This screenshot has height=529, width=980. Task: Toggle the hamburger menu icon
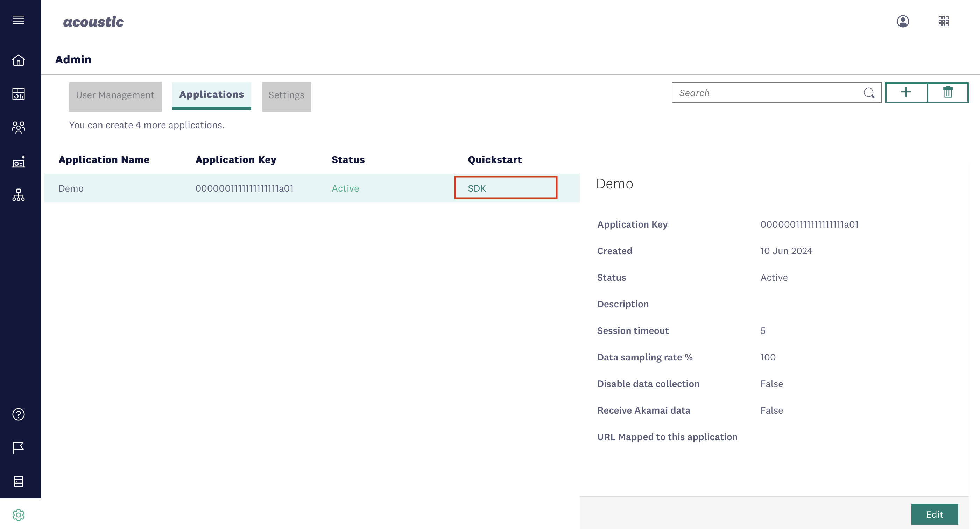(x=18, y=20)
